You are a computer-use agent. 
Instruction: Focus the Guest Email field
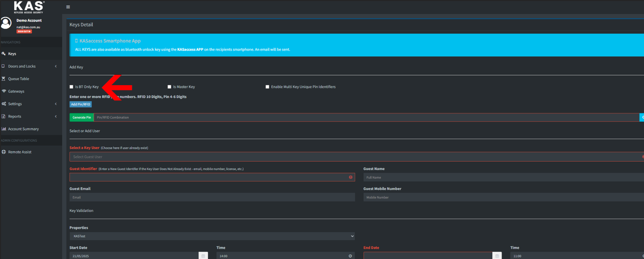coord(212,197)
